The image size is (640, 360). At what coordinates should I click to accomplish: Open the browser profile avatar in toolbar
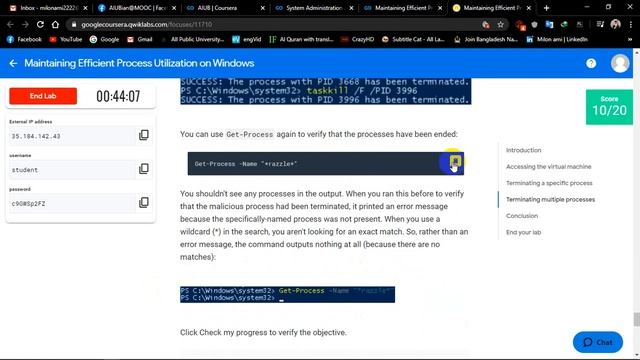616,24
